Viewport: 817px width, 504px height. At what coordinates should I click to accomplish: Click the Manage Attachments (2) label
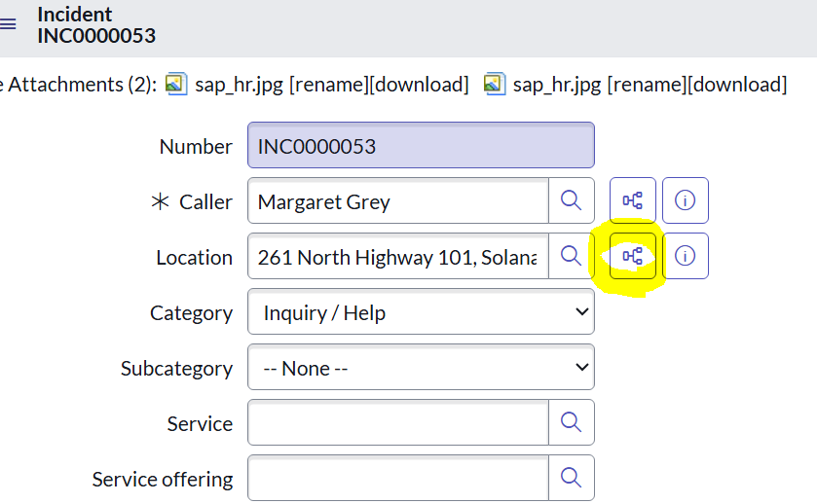[78, 85]
